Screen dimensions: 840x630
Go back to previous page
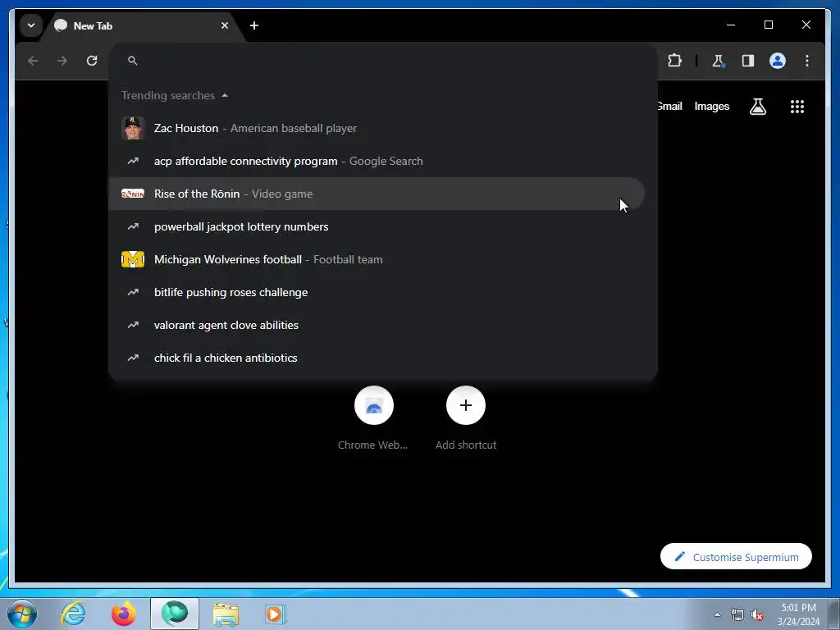[x=33, y=61]
